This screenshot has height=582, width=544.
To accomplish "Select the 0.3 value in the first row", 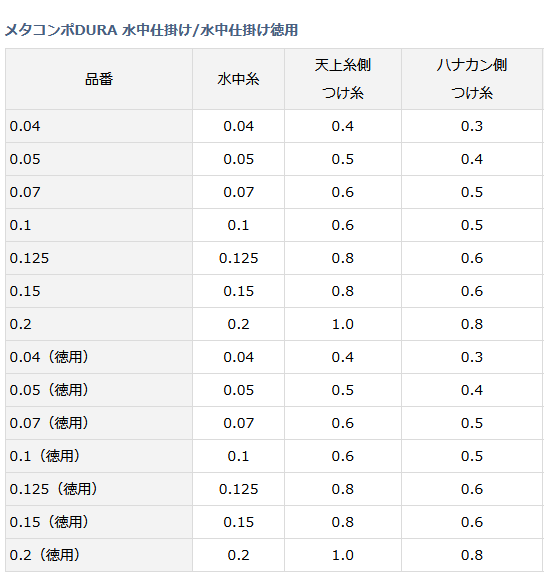I will [x=472, y=126].
